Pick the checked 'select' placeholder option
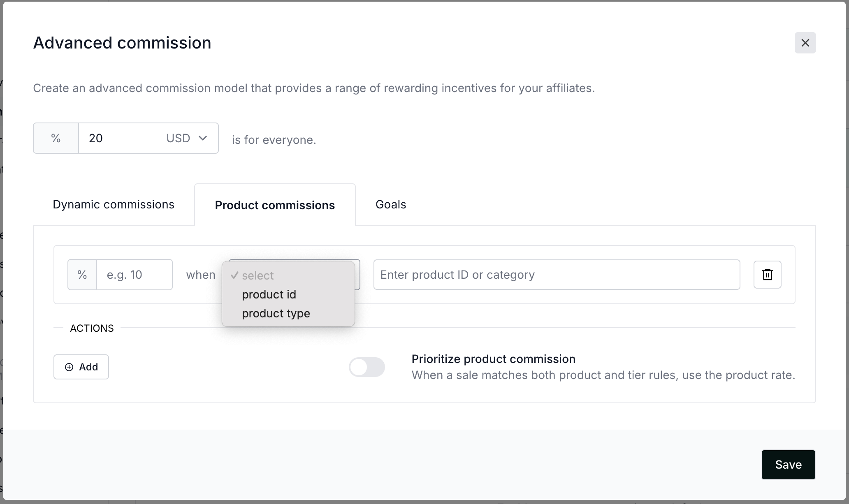849x504 pixels. [257, 275]
